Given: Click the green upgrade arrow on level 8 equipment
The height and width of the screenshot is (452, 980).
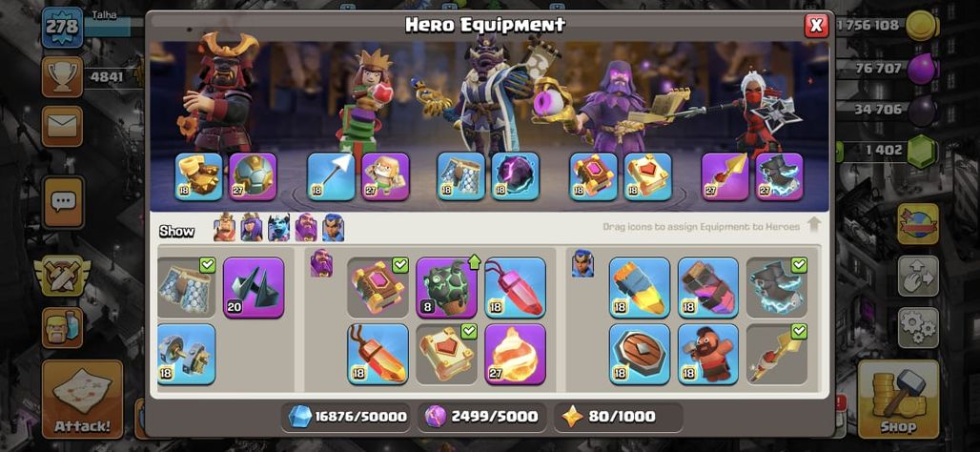Looking at the screenshot, I should [x=474, y=262].
